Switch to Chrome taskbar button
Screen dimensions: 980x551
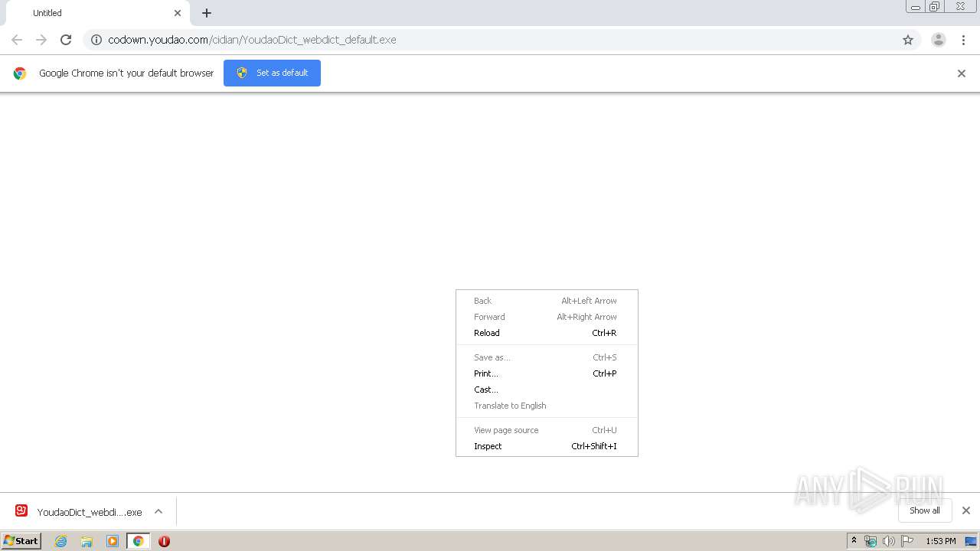139,541
